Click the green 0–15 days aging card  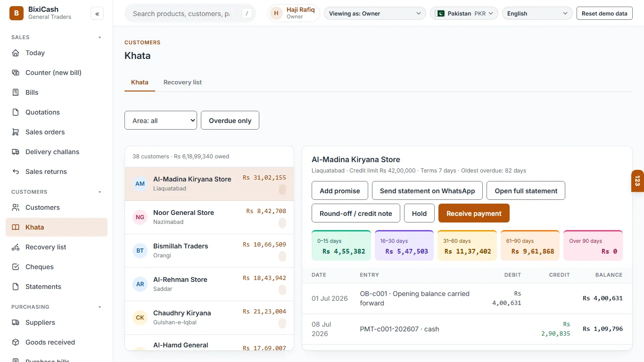click(341, 246)
